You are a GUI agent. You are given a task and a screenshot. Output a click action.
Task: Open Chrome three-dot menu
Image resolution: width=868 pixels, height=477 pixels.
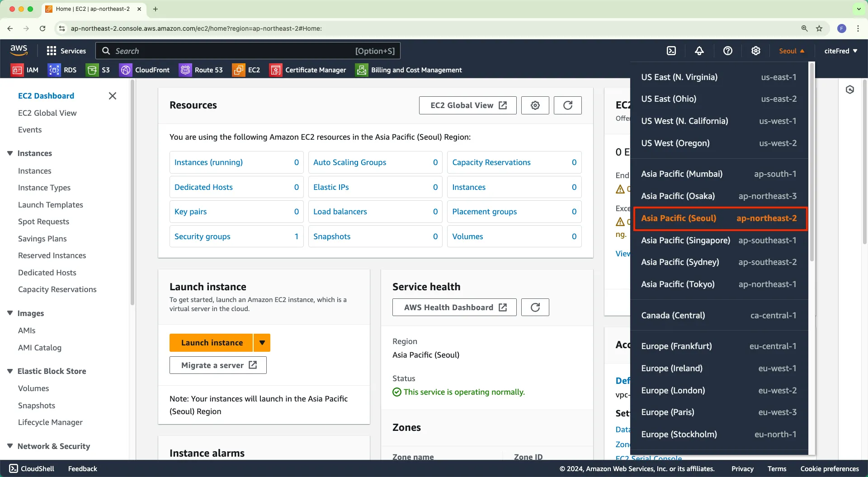[858, 28]
